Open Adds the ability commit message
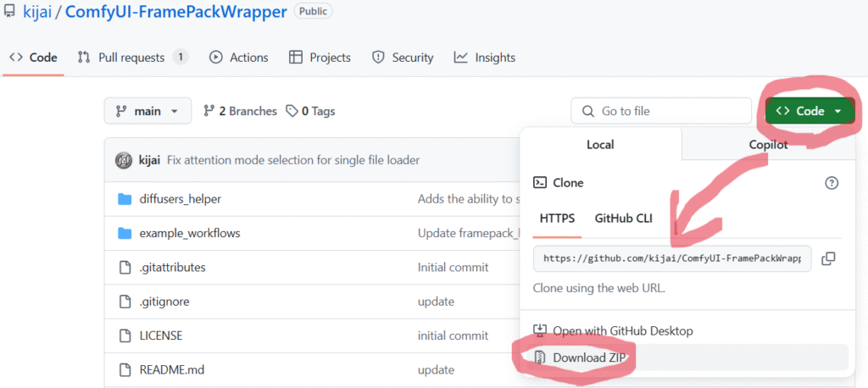Image resolution: width=868 pixels, height=388 pixels. point(468,199)
